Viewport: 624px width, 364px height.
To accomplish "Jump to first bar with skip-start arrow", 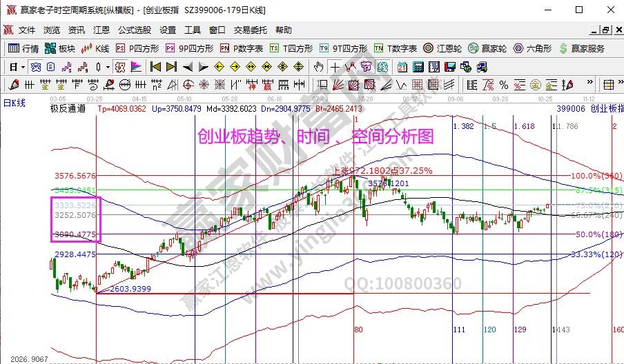I will coord(155,67).
